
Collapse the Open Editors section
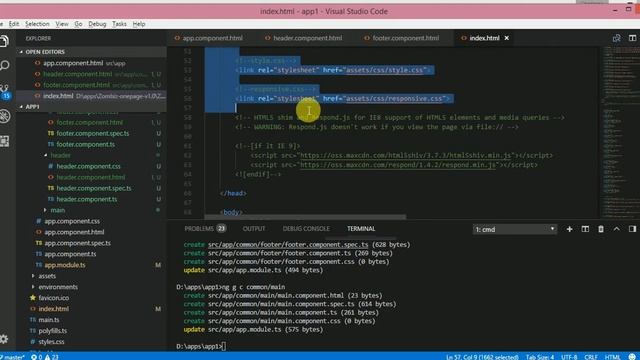pos(45,52)
